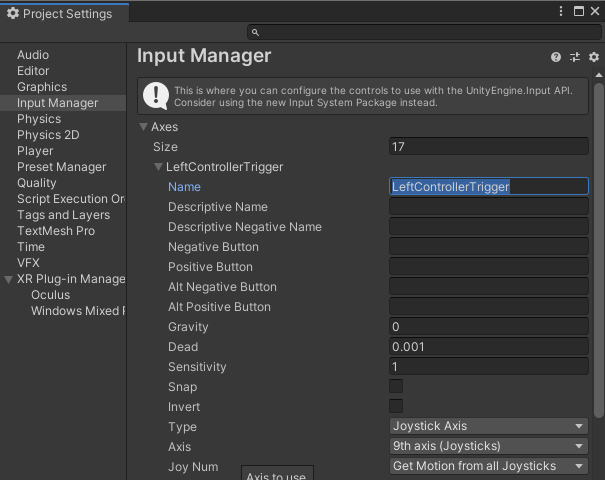Click the Dead property label
The height and width of the screenshot is (480, 605).
[183, 347]
